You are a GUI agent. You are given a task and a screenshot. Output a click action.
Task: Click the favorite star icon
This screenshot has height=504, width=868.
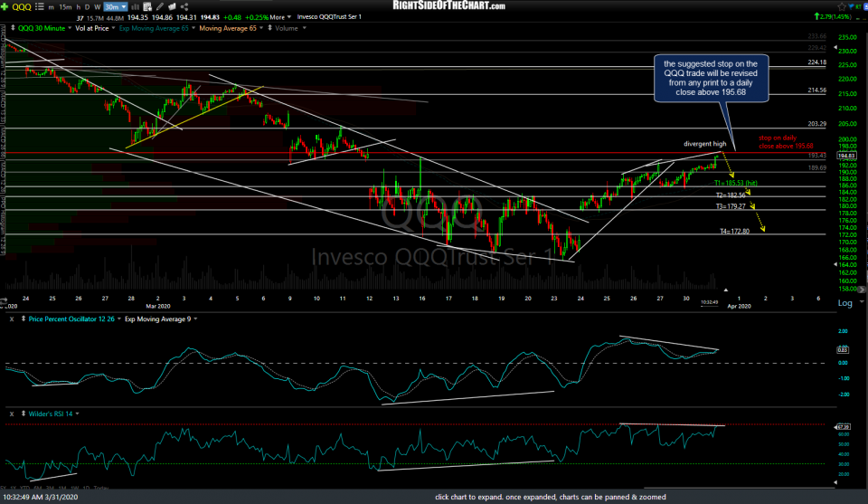[842, 6]
